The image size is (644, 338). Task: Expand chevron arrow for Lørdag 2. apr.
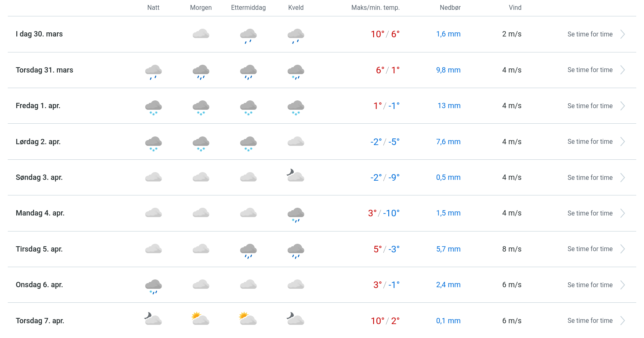[x=622, y=142]
